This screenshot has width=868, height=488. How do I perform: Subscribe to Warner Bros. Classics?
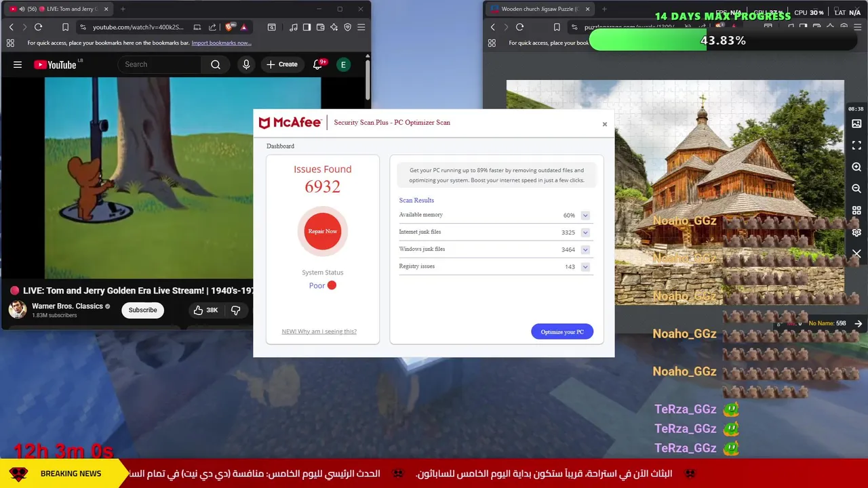pos(142,310)
